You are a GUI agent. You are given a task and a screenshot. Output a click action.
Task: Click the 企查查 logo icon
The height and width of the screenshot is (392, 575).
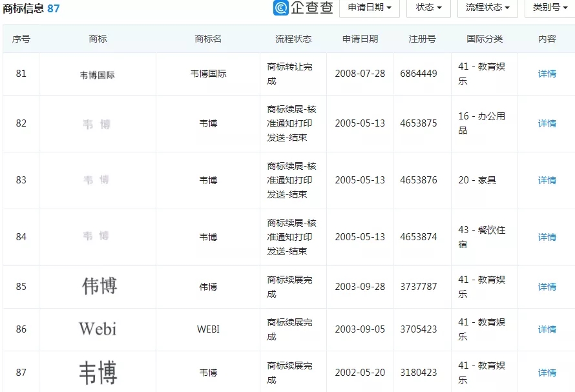(280, 9)
